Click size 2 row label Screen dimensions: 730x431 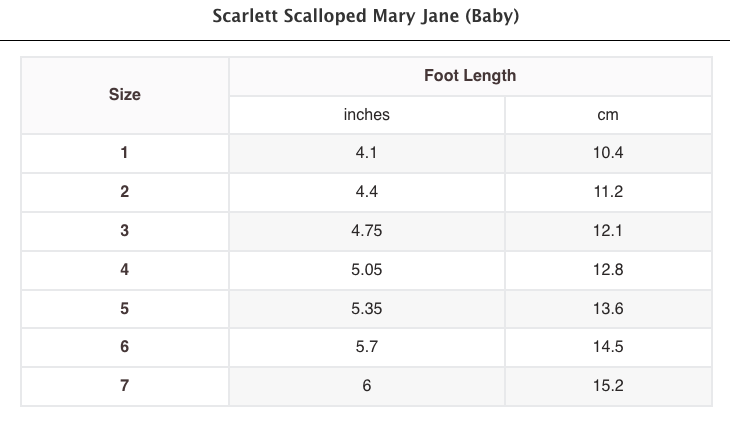[124, 192]
